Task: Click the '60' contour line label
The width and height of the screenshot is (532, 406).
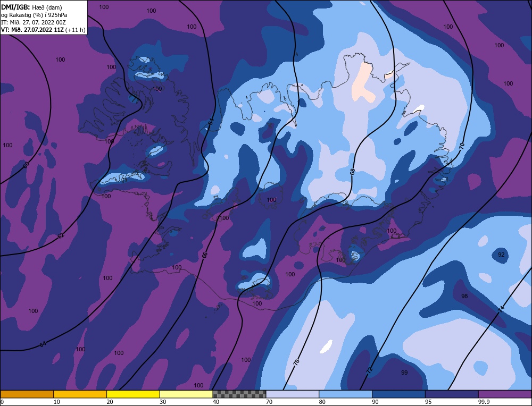Action: (26, 165)
